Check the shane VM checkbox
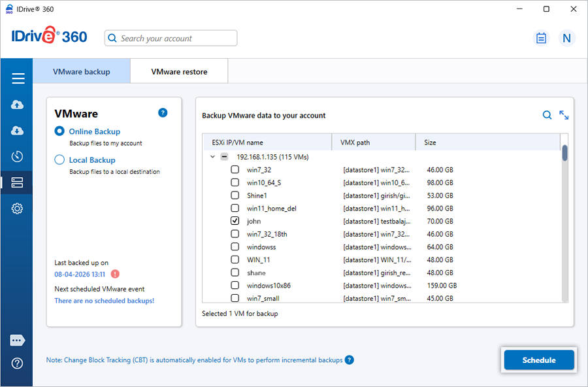This screenshot has width=588, height=387. pos(235,272)
